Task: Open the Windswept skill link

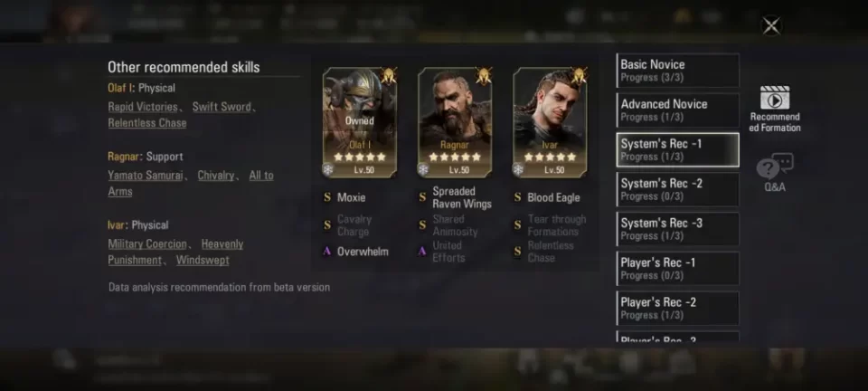Action: pyautogui.click(x=203, y=261)
